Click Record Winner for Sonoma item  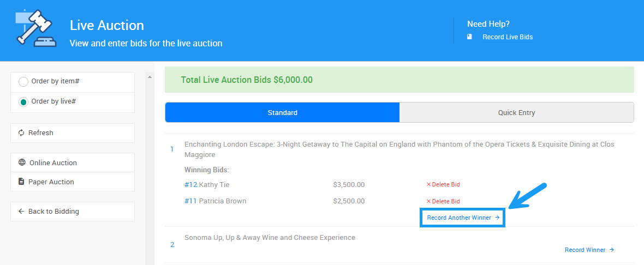coord(589,250)
